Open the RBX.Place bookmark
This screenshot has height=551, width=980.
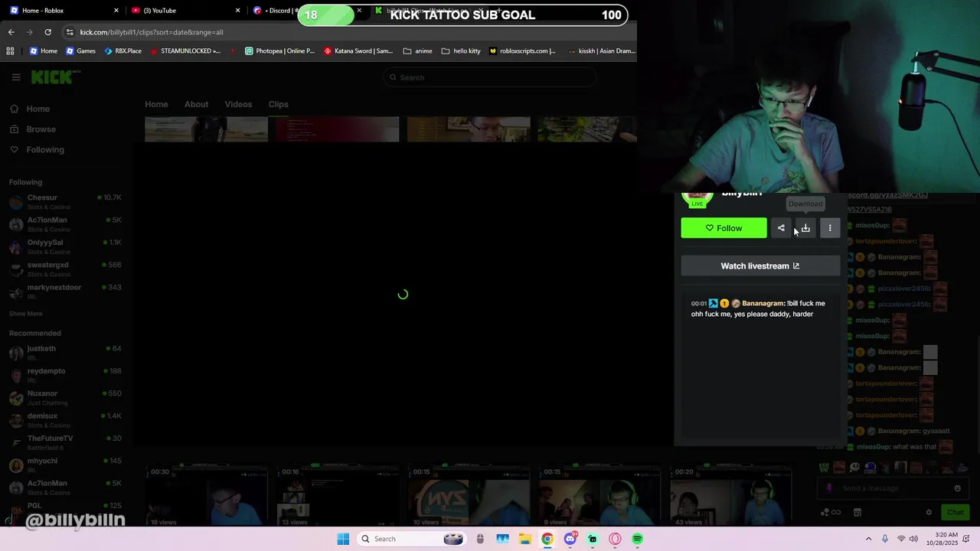pyautogui.click(x=122, y=51)
